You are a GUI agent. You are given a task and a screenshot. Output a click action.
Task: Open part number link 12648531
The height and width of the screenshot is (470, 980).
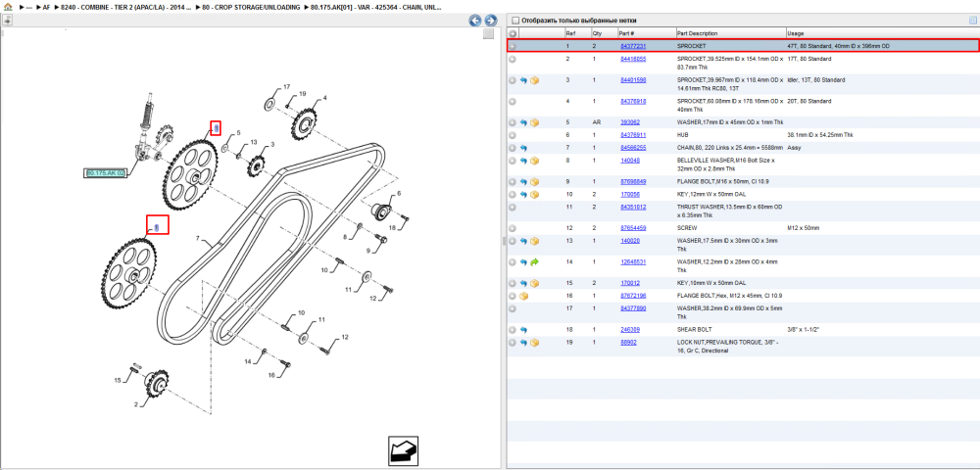[x=632, y=262]
